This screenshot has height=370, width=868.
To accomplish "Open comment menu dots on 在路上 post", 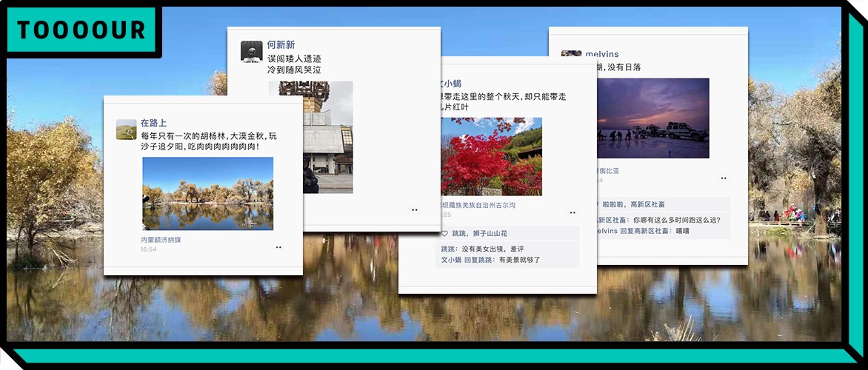I will (278, 247).
